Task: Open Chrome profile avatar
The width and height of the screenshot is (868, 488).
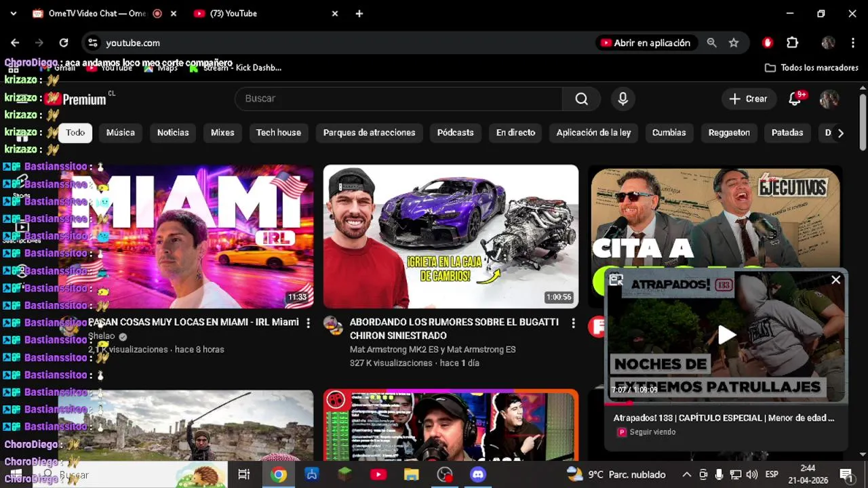Action: [828, 43]
